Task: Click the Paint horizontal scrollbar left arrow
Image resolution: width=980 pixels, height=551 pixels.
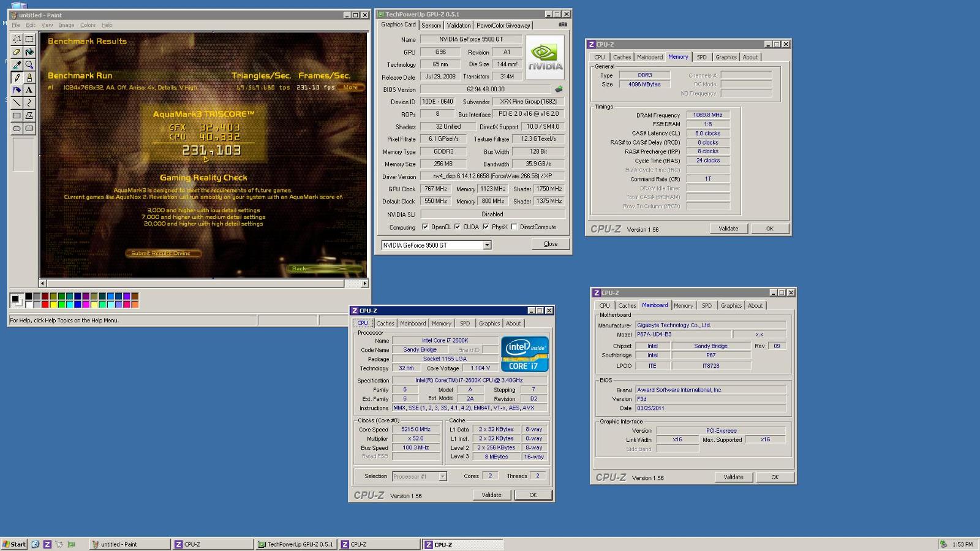Action: [43, 283]
